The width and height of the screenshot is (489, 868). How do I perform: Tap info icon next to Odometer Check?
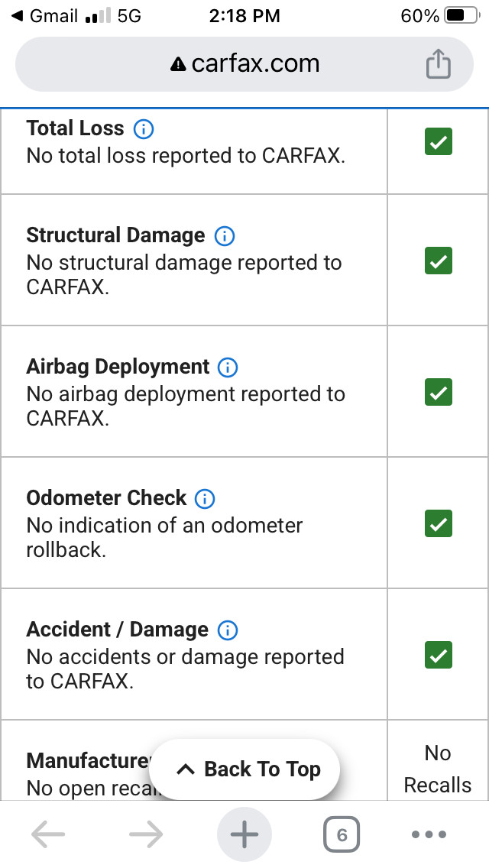pyautogui.click(x=204, y=498)
